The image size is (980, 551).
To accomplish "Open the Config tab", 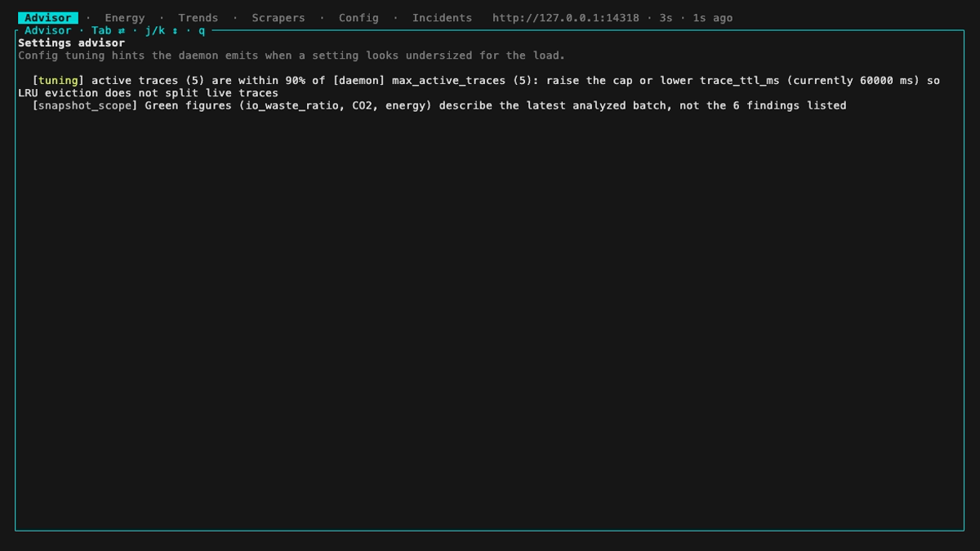I will (x=359, y=18).
